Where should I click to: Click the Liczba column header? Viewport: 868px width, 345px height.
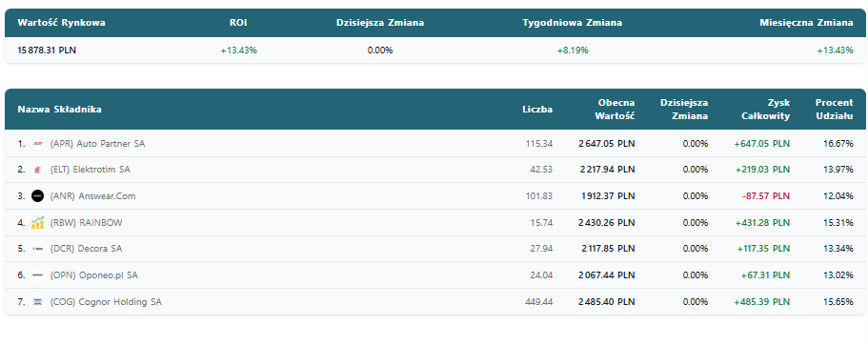pos(537,109)
